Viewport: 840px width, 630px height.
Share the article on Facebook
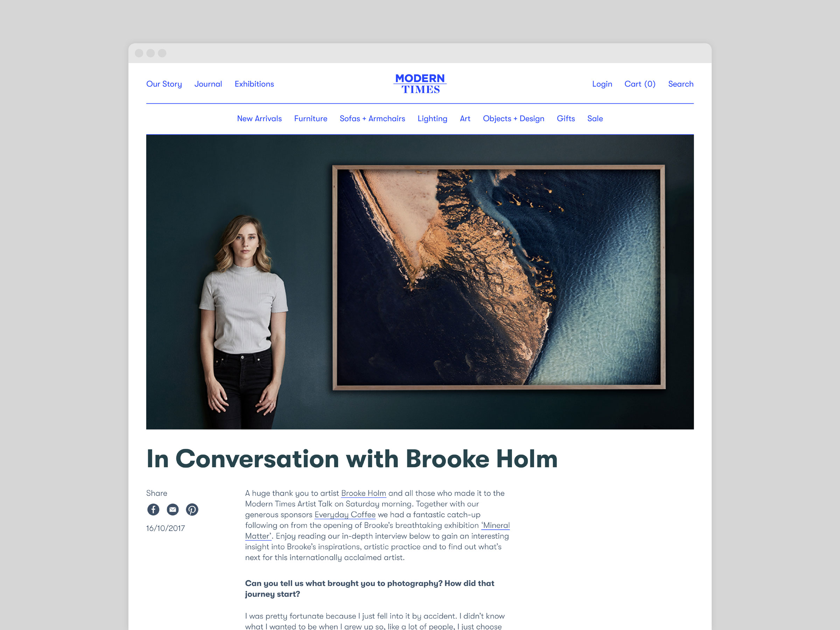153,510
